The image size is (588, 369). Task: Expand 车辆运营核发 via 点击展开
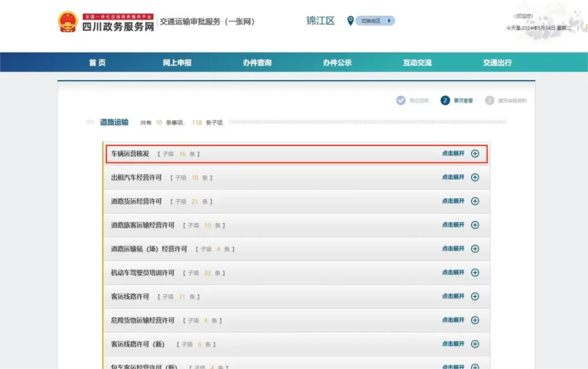[x=453, y=153]
